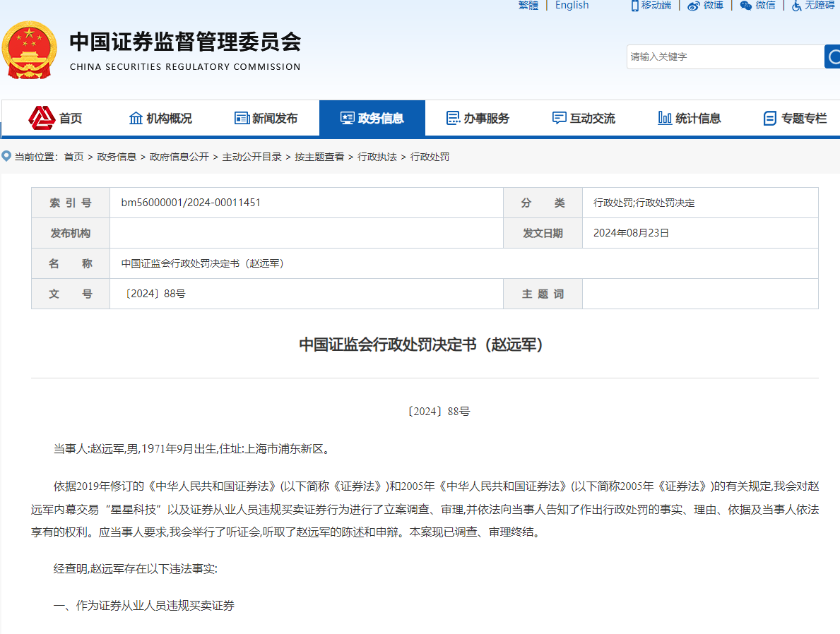Open the 互动交流 navigation menu
The width and height of the screenshot is (840, 634).
point(584,118)
